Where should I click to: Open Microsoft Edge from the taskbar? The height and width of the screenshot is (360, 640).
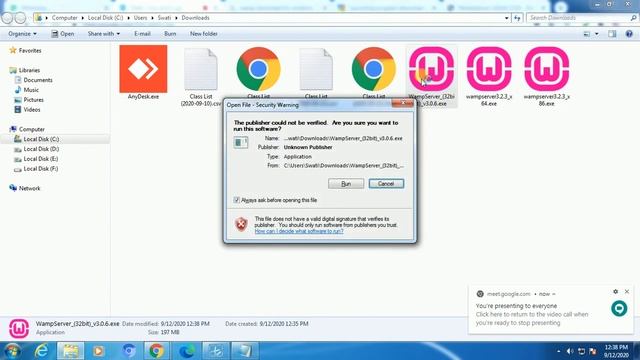(187, 351)
